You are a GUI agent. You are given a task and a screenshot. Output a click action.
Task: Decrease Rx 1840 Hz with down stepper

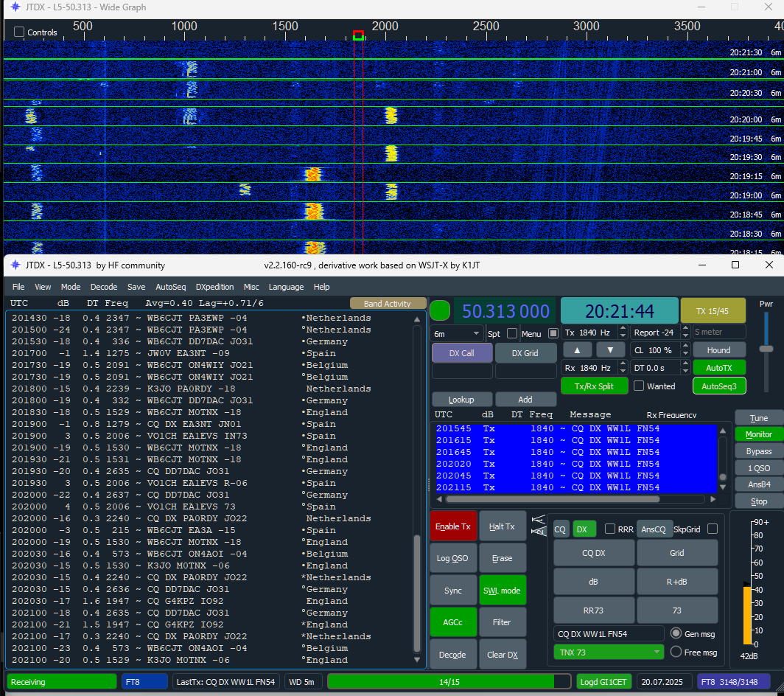(x=623, y=372)
